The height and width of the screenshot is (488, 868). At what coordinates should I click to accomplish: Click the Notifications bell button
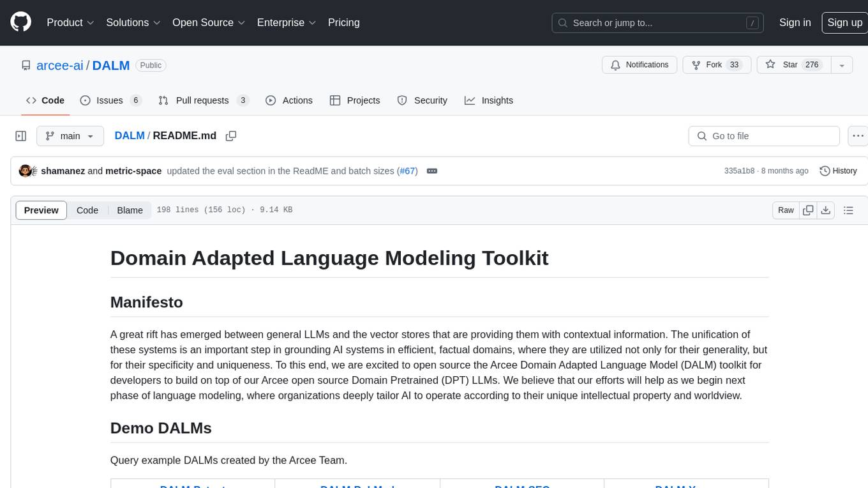click(640, 65)
